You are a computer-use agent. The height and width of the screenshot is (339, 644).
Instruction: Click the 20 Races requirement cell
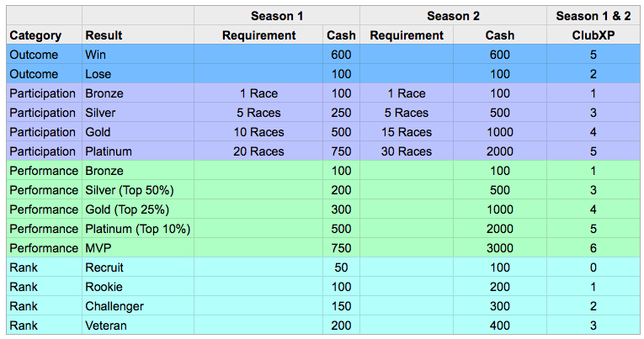[258, 151]
